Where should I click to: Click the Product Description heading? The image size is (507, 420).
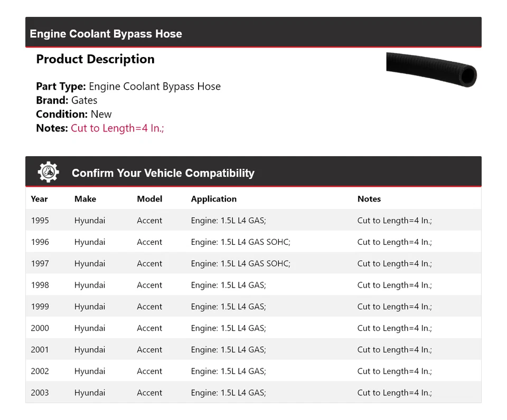[x=95, y=59]
